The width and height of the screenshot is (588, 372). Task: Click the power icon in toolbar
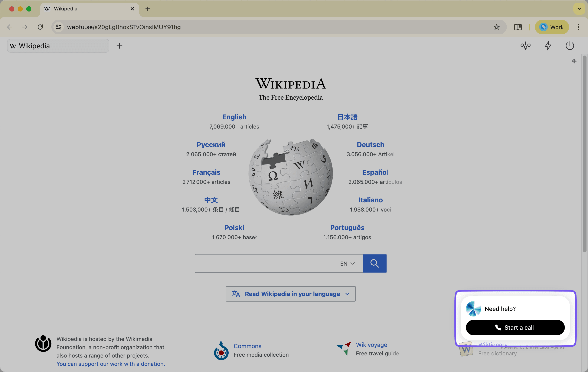569,46
